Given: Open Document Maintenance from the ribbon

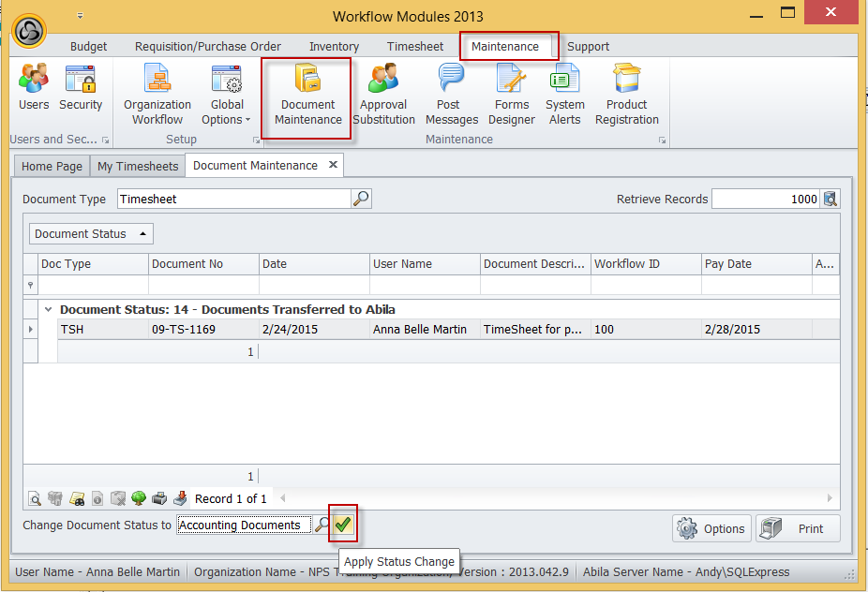Looking at the screenshot, I should click(307, 97).
